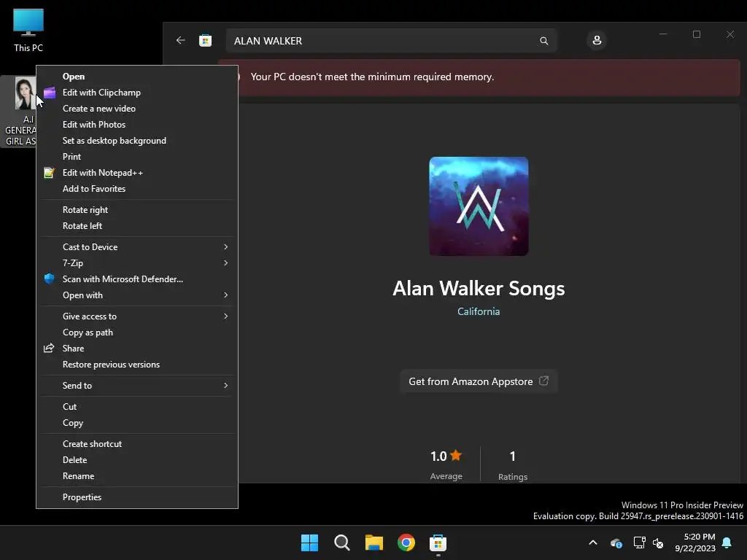Show hidden system tray icons chevron
This screenshot has height=560, width=747.
click(x=593, y=542)
